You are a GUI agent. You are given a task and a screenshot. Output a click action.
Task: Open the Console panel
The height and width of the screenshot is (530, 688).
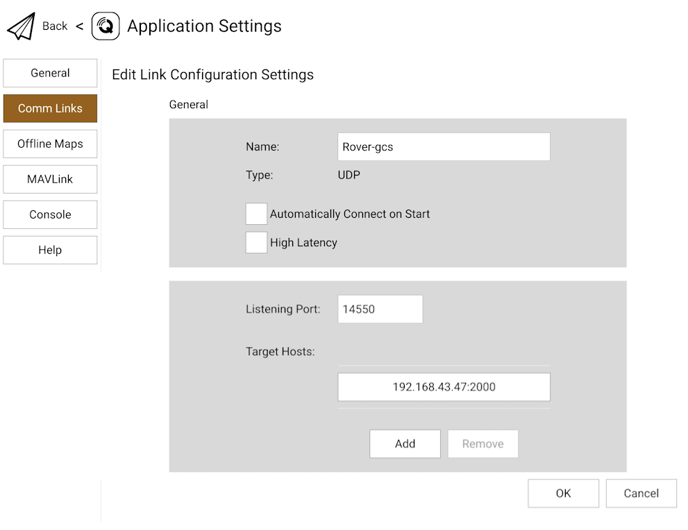pyautogui.click(x=50, y=215)
